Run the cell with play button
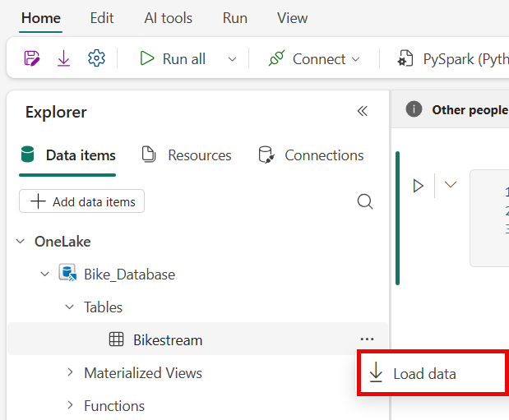Screen dimensions: 509x420 (x=418, y=186)
